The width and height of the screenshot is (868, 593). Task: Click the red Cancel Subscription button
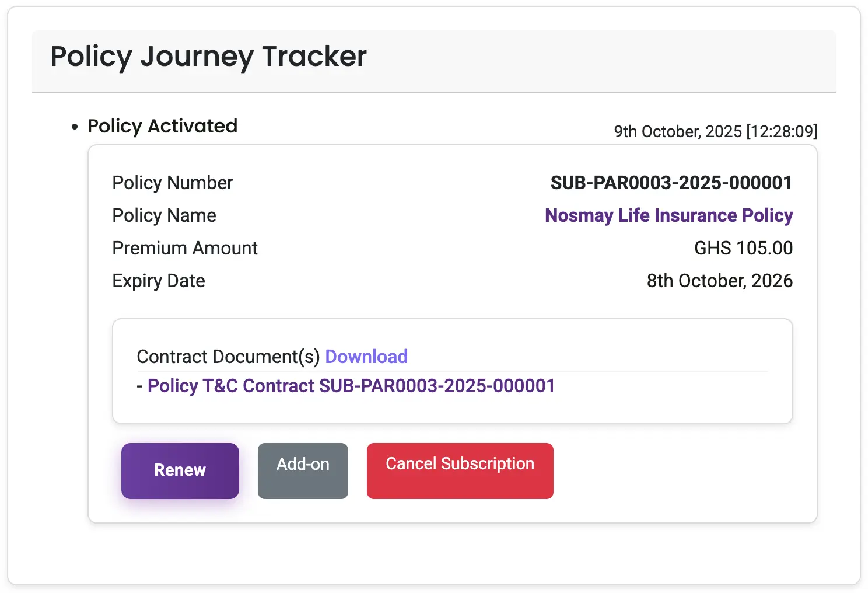tap(460, 470)
